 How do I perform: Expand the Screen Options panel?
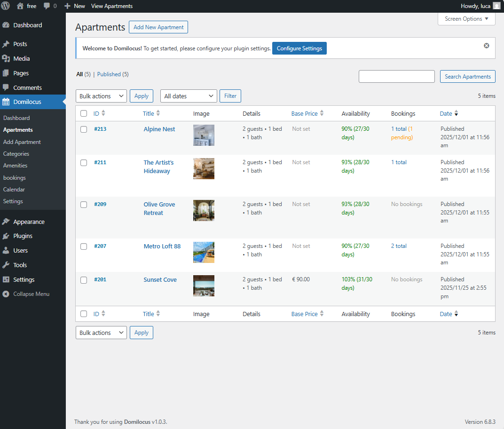(x=466, y=19)
